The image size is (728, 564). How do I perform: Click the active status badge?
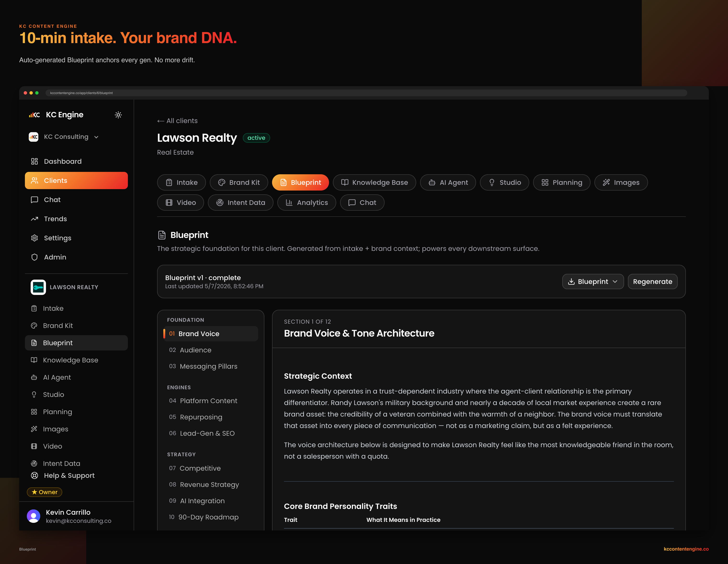coord(256,138)
